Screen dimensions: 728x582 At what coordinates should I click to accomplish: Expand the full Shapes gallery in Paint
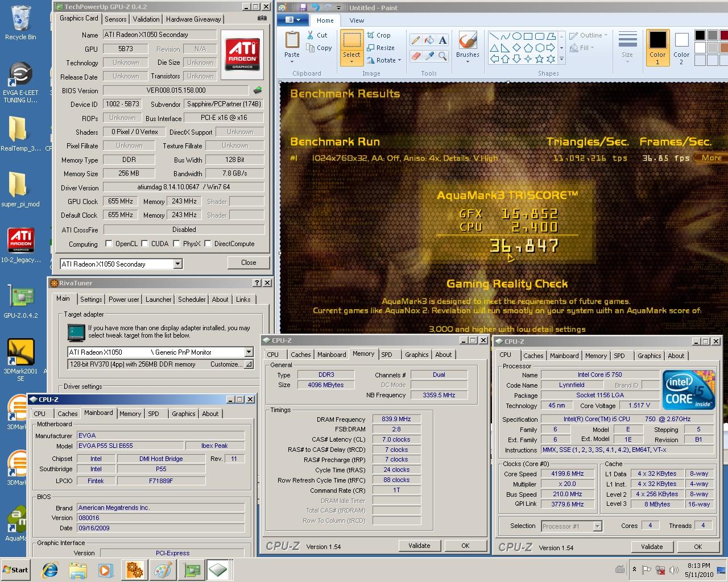[x=562, y=59]
